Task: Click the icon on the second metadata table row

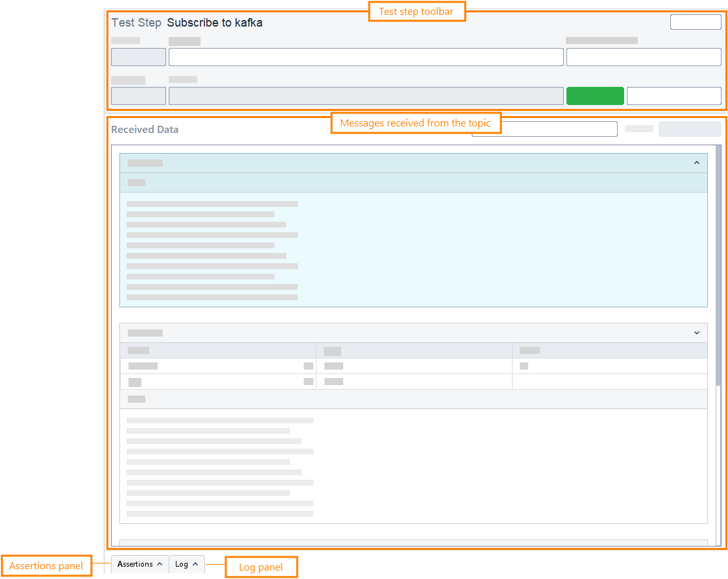Action: tap(308, 382)
